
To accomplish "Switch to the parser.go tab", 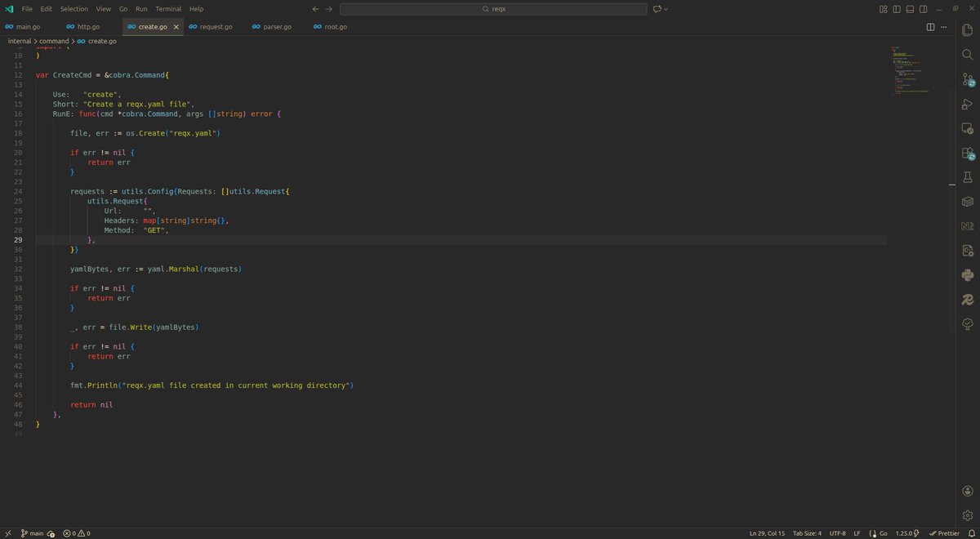I will pos(277,27).
